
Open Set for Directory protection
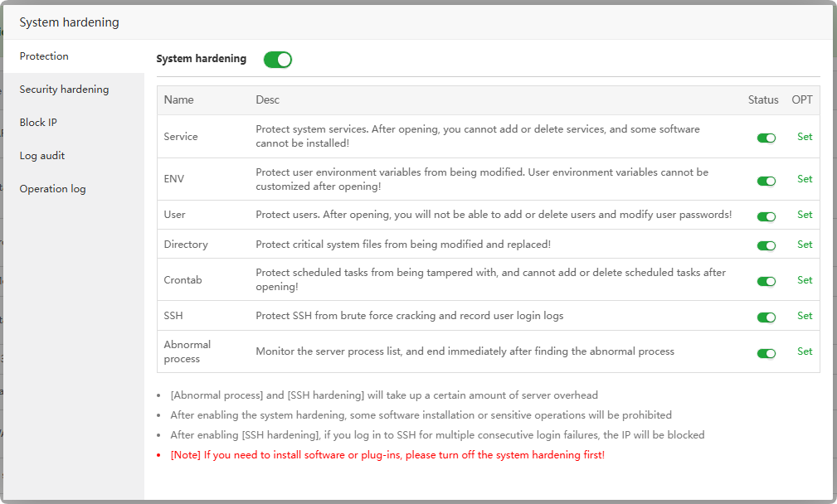tap(805, 245)
